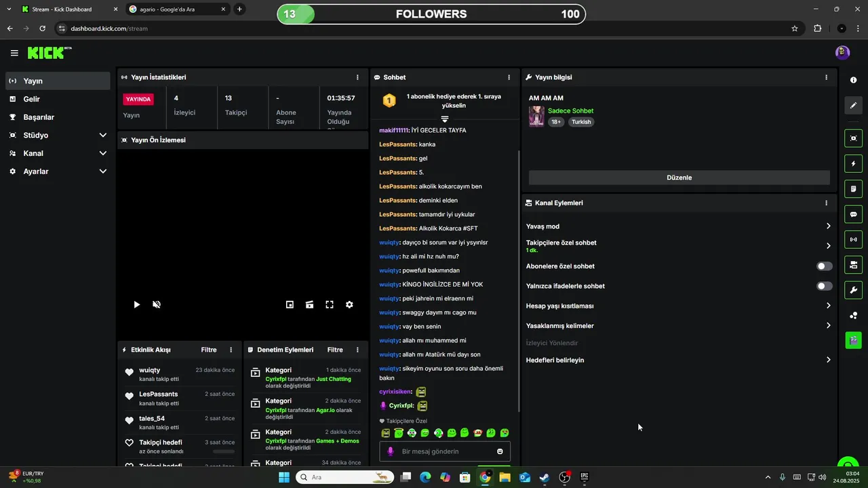This screenshot has height=488, width=868.
Task: Click the note page icon in right sidebar
Action: tap(853, 189)
